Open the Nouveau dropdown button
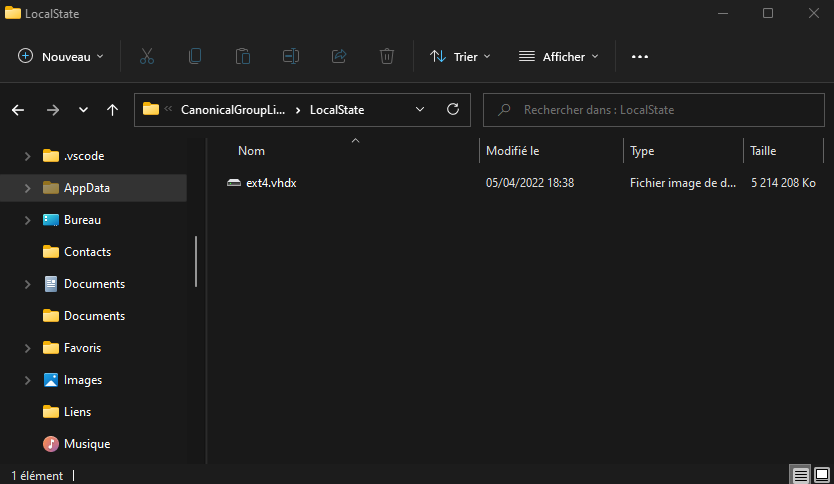 coord(60,56)
